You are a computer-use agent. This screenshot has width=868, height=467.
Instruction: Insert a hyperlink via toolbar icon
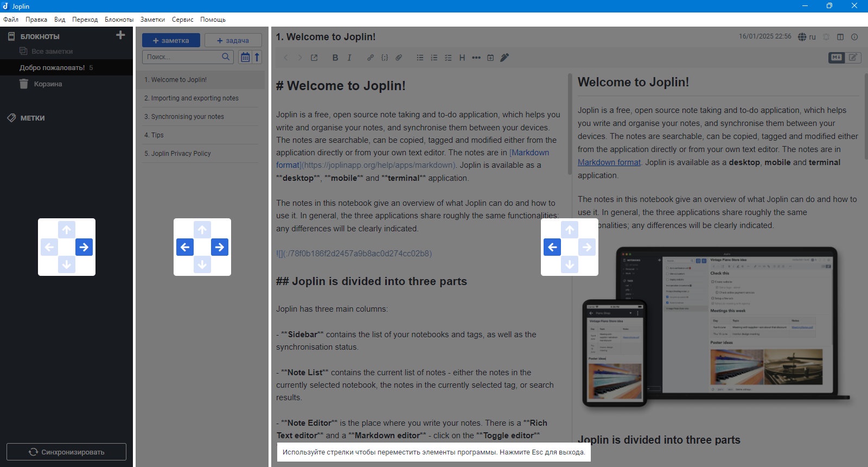371,58
